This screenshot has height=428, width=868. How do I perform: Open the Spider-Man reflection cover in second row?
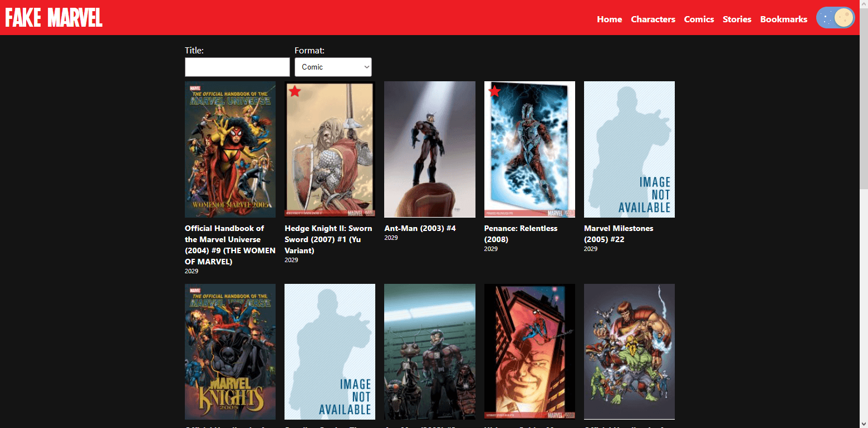coord(529,352)
